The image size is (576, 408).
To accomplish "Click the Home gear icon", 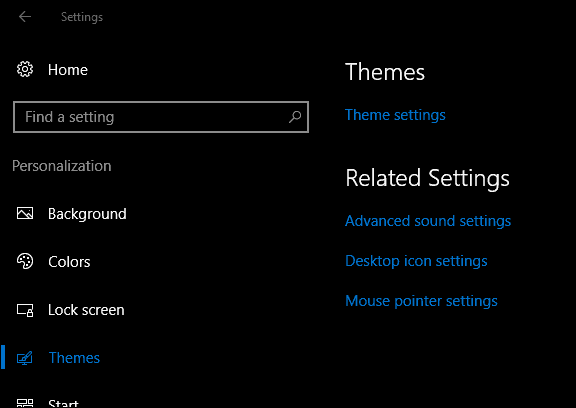I will click(x=25, y=69).
